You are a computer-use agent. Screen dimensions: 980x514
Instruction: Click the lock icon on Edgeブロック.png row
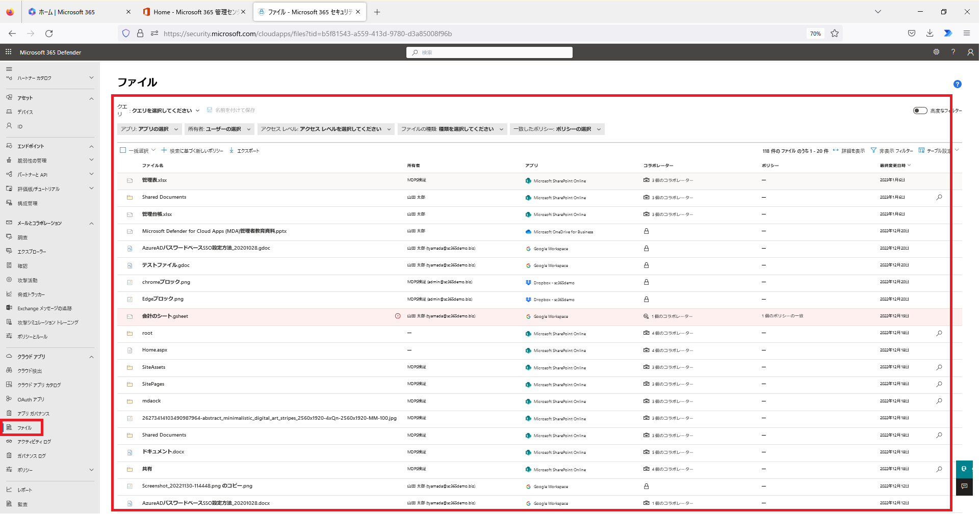646,299
